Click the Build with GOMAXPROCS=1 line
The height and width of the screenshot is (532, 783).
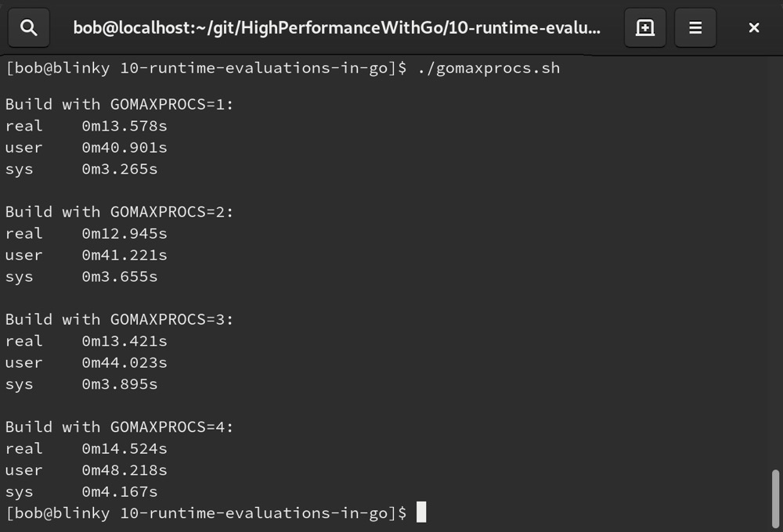pyautogui.click(x=119, y=104)
